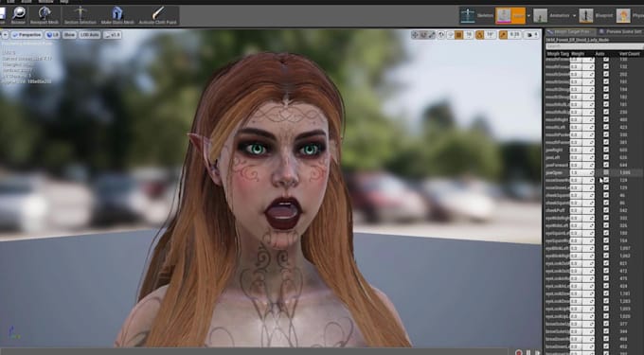Open the rotation snap angle dropdown
Image resolution: width=644 pixels, height=355 pixels.
click(490, 35)
